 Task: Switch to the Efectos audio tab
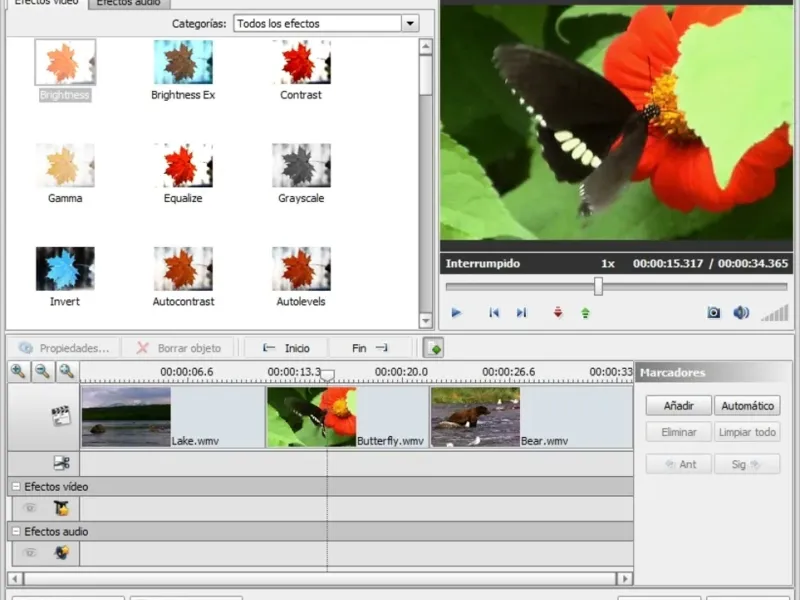[x=129, y=3]
